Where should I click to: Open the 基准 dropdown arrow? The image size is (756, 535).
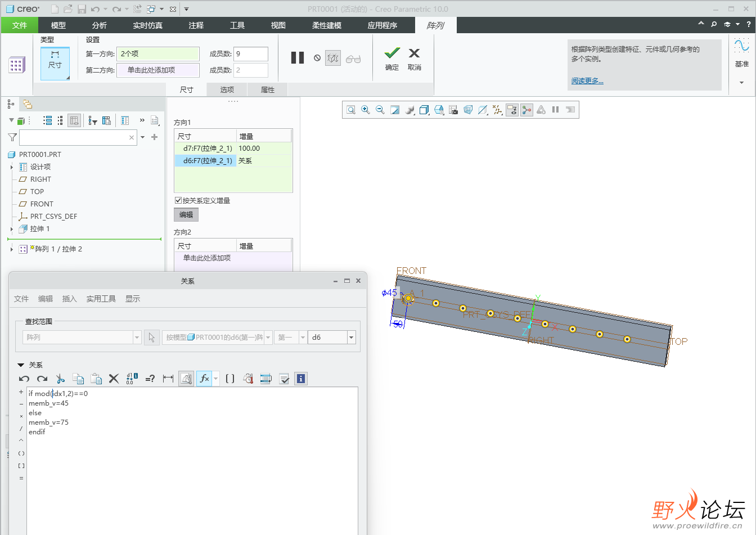coord(741,83)
